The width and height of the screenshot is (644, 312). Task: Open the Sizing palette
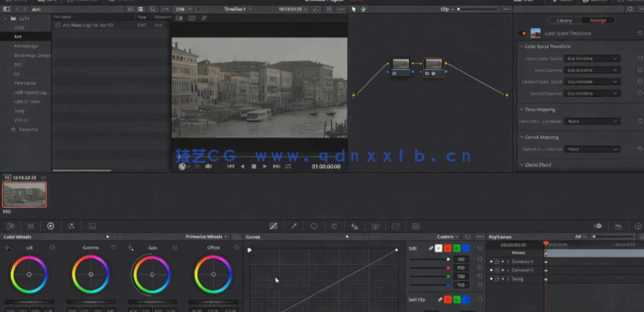pos(395,225)
